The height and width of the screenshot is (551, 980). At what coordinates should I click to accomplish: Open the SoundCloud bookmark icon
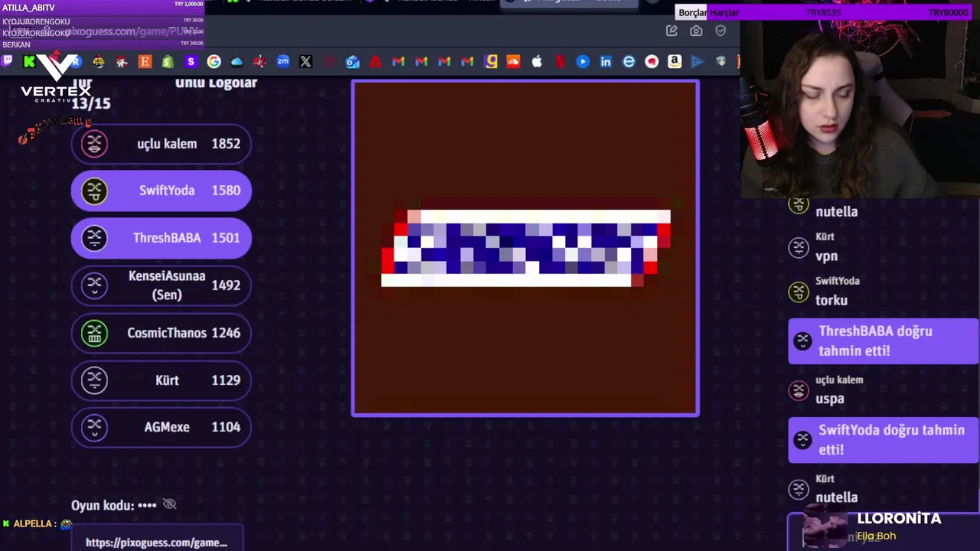[x=513, y=61]
